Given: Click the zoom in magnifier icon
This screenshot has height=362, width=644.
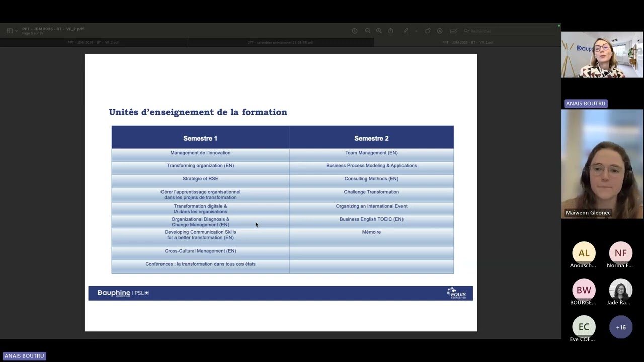Looking at the screenshot, I should [x=379, y=31].
